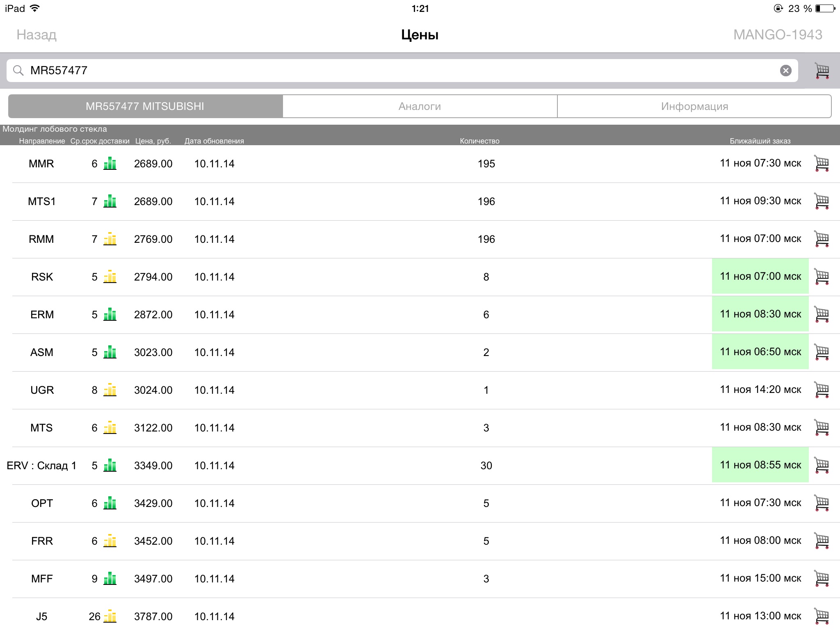Tap yellow delivery stats icon in UGR row
Screen dimensions: 840x630
coord(110,390)
